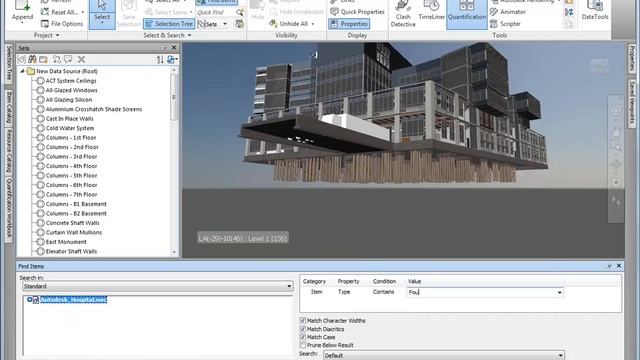Toggle Match Case checkbox
This screenshot has height=360, width=640.
[x=302, y=337]
